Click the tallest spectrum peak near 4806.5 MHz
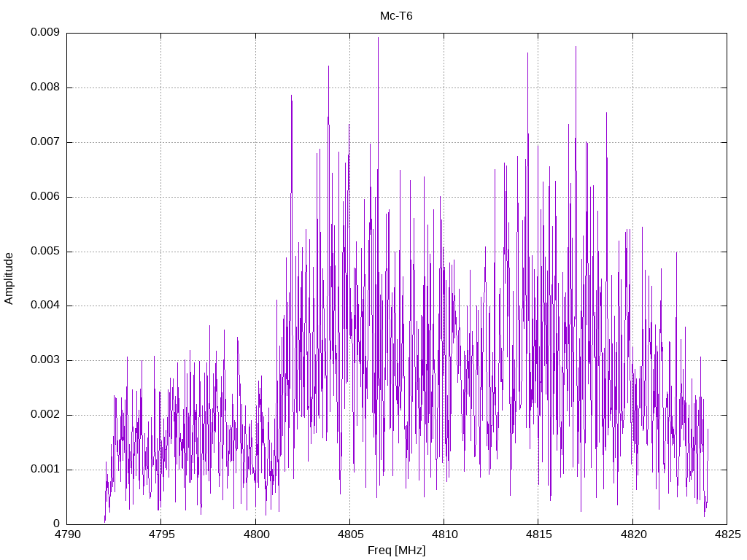Screen dimensions: 747x560 [379, 38]
